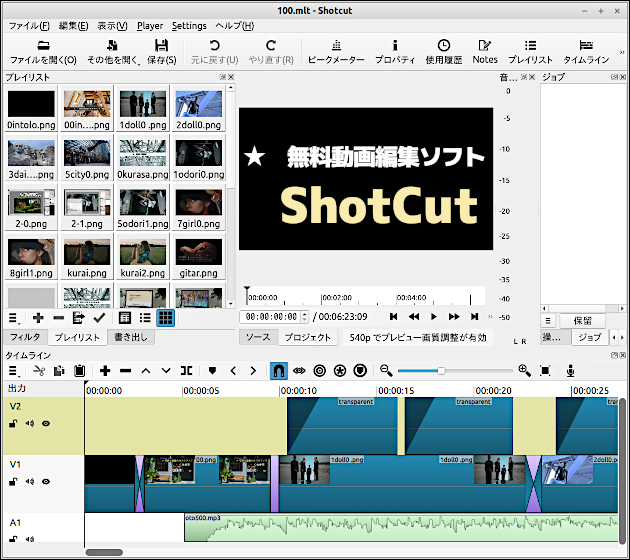This screenshot has width=630, height=560.
Task: Click the timeline zoom-in magnifier icon
Action: click(524, 371)
